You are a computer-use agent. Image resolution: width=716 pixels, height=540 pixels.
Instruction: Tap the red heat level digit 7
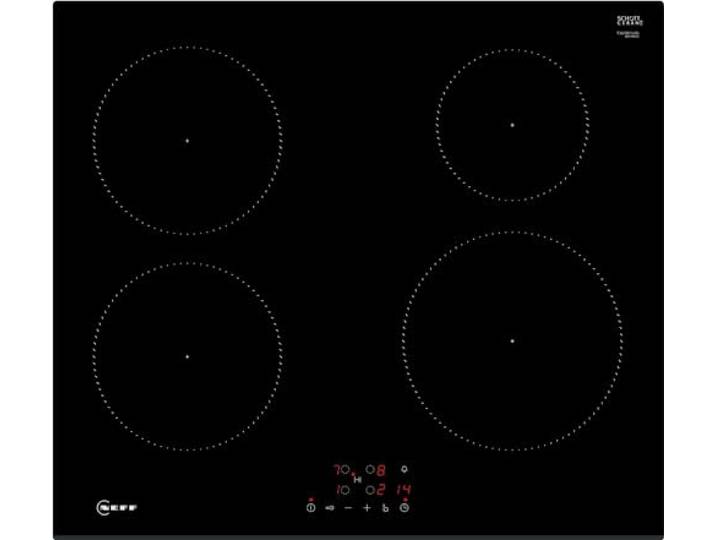click(337, 470)
